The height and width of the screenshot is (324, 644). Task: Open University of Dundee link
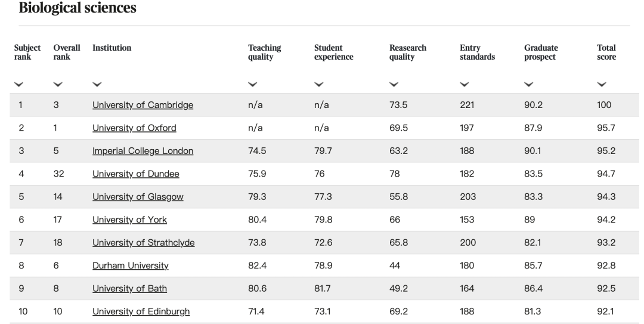(x=135, y=174)
